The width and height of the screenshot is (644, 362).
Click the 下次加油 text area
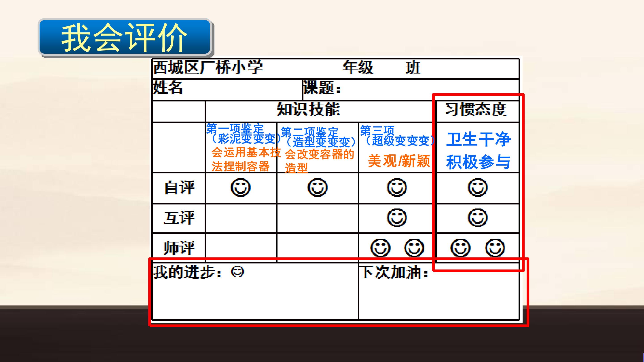(439, 291)
